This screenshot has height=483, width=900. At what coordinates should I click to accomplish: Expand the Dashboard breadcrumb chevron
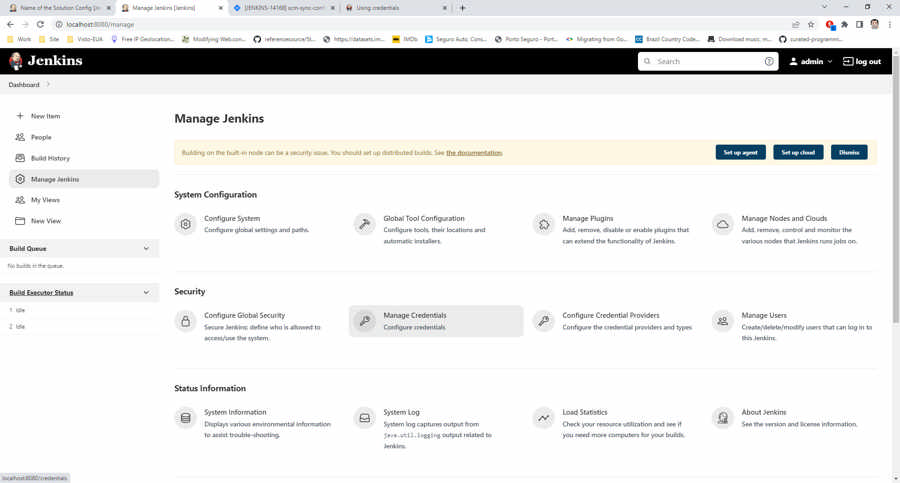pos(48,85)
